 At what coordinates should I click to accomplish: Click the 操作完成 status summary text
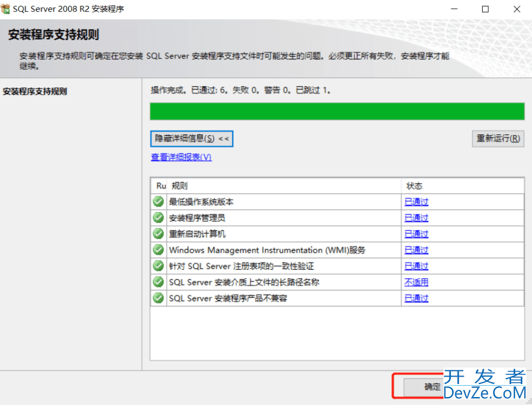point(241,90)
